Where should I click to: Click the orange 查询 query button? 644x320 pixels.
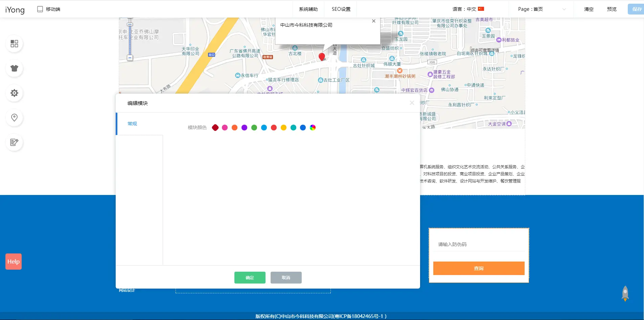point(479,268)
